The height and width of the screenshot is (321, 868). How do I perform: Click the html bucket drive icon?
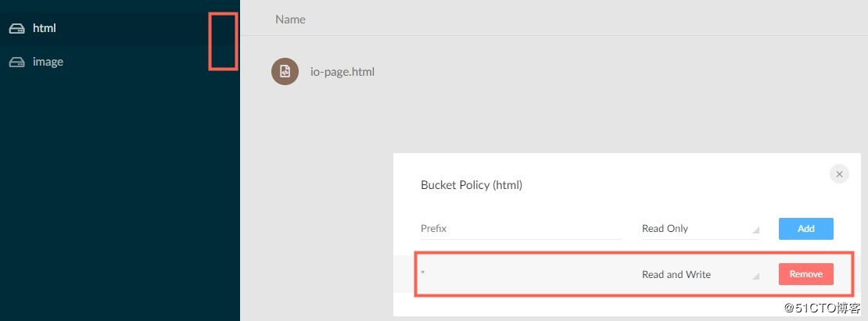[x=16, y=28]
